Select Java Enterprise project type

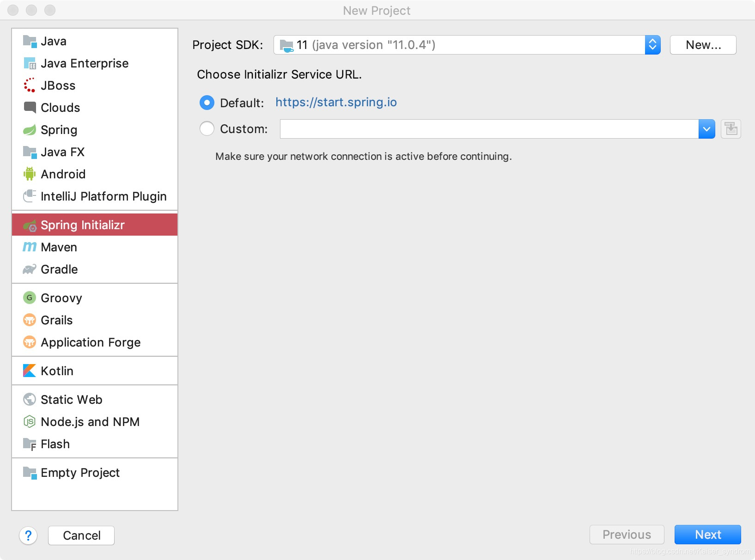[x=95, y=63]
